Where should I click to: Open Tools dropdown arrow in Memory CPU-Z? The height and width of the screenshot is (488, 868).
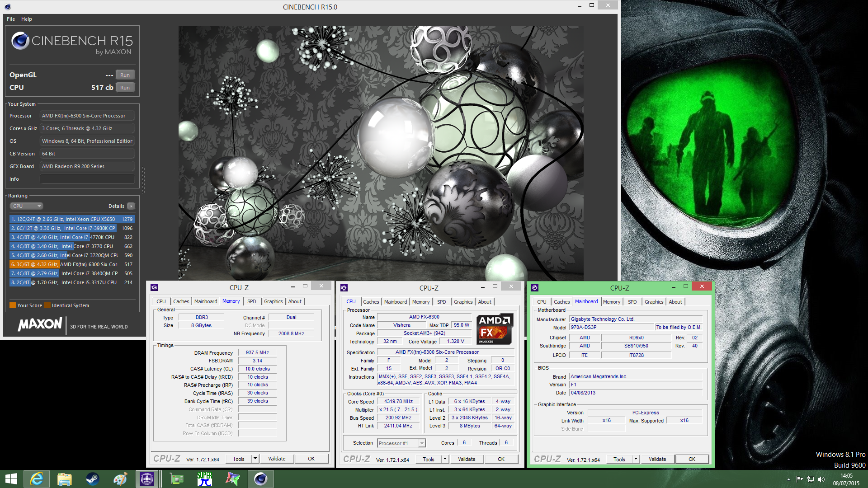point(255,459)
